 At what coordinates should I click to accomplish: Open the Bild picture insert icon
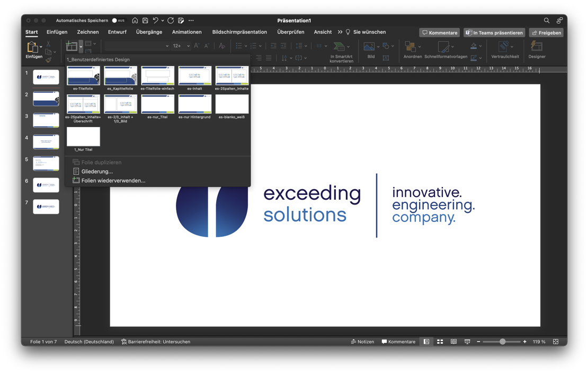[369, 47]
